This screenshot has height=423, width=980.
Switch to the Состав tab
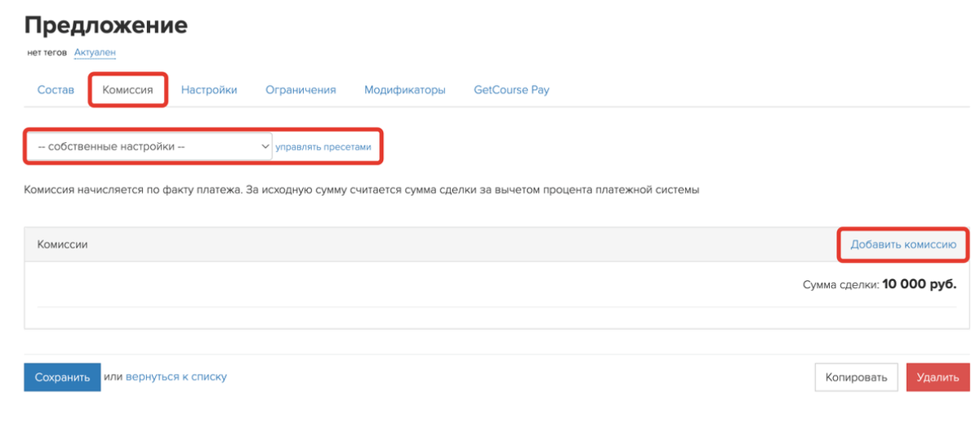pyautogui.click(x=56, y=90)
